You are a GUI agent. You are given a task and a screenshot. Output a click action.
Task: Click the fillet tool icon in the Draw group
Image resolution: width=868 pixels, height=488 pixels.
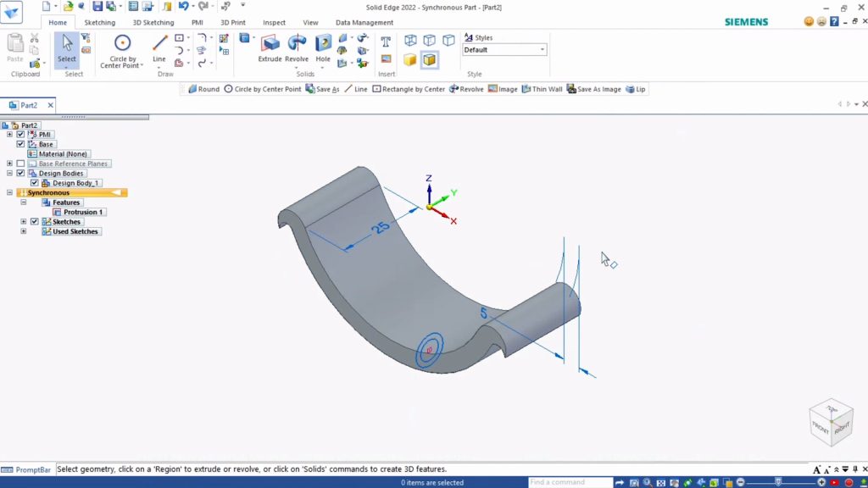point(202,38)
